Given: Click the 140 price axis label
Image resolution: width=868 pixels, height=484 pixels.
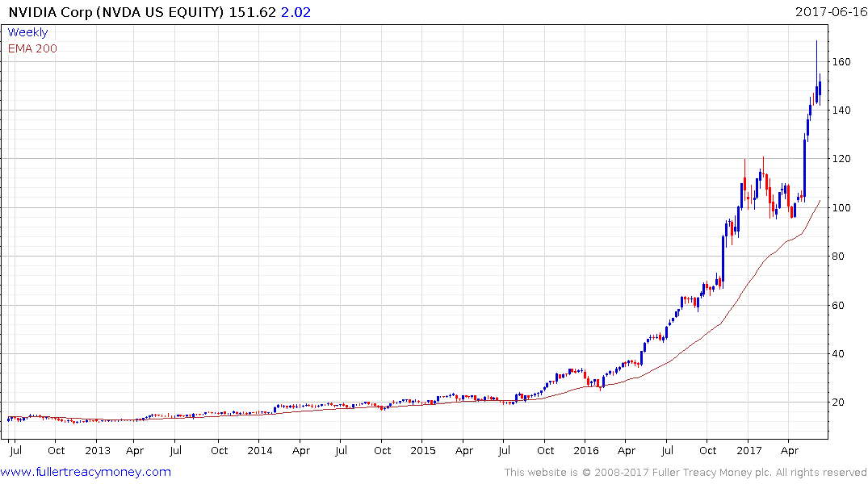Looking at the screenshot, I should coord(841,110).
